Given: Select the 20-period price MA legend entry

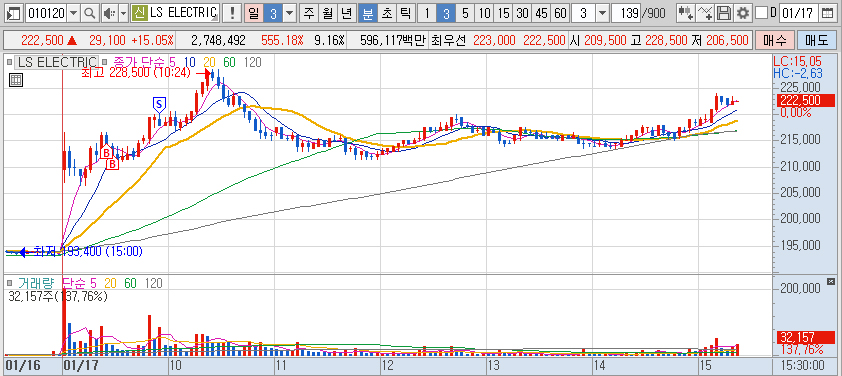Looking at the screenshot, I should pos(209,62).
